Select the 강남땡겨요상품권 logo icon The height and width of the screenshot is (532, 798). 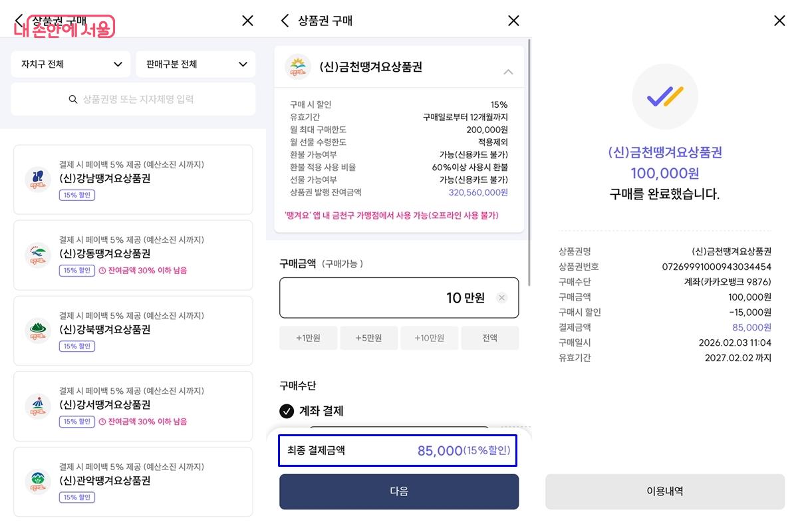click(x=38, y=179)
